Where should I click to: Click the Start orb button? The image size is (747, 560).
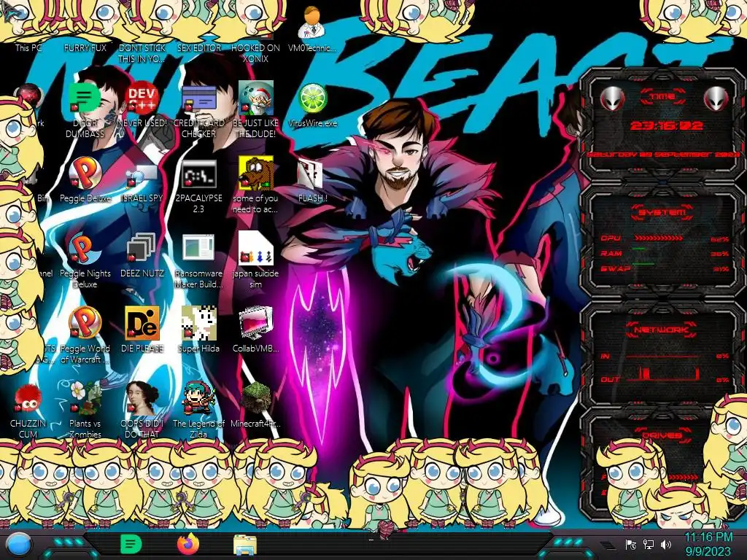(x=19, y=544)
